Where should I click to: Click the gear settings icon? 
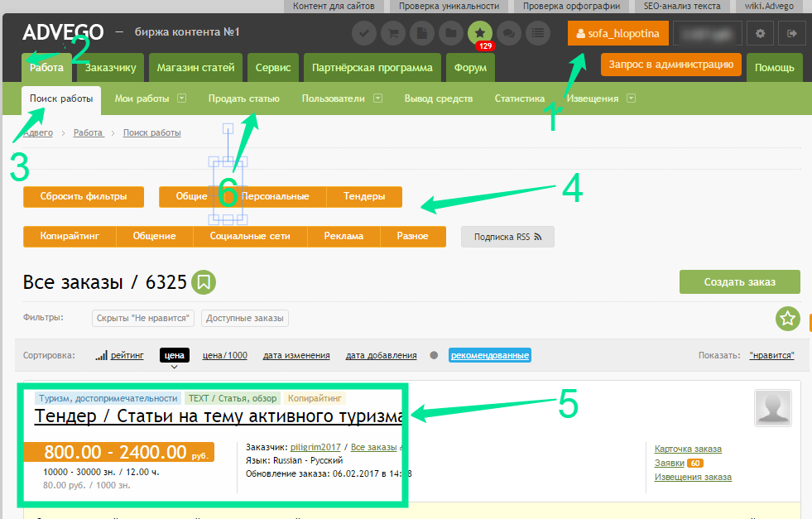pyautogui.click(x=760, y=34)
